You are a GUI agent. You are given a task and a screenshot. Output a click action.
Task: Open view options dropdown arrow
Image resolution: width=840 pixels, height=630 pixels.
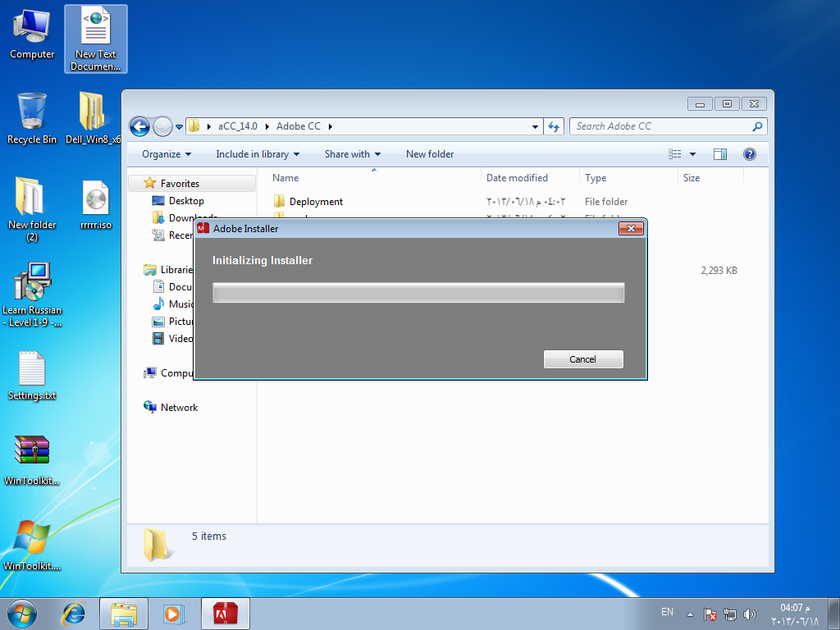pyautogui.click(x=692, y=154)
